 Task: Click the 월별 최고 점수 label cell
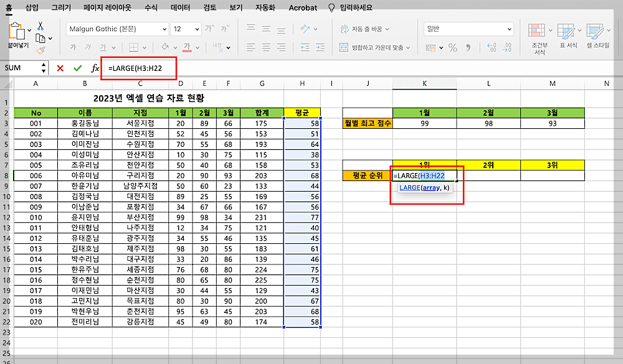pyautogui.click(x=368, y=123)
